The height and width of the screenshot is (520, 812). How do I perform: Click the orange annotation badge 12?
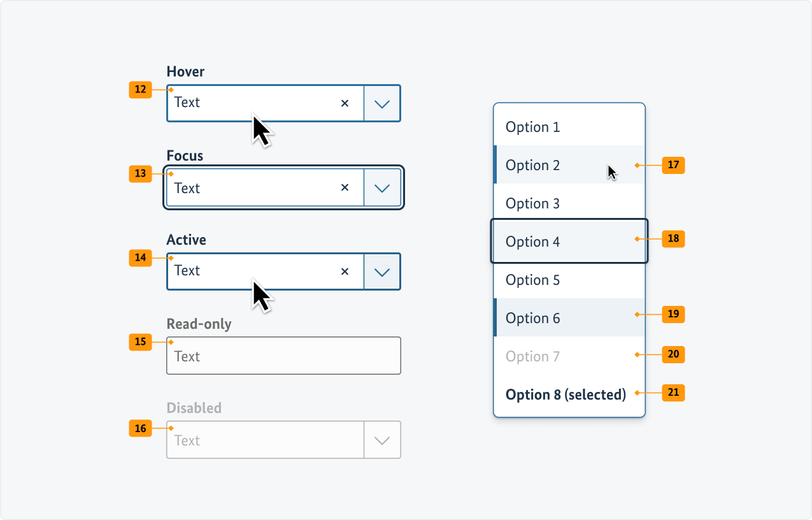(140, 89)
